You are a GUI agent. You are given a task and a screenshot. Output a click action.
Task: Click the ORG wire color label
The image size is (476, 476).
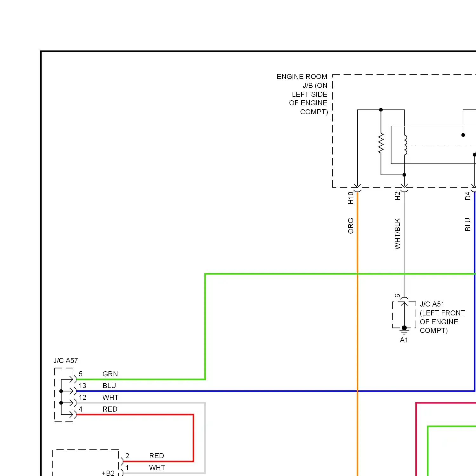pos(351,226)
